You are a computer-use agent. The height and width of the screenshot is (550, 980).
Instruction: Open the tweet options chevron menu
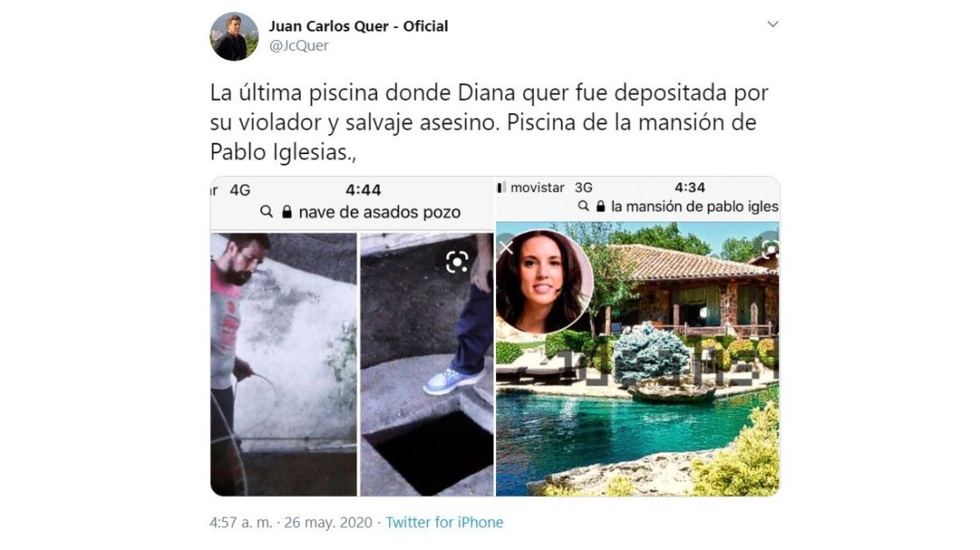[773, 24]
